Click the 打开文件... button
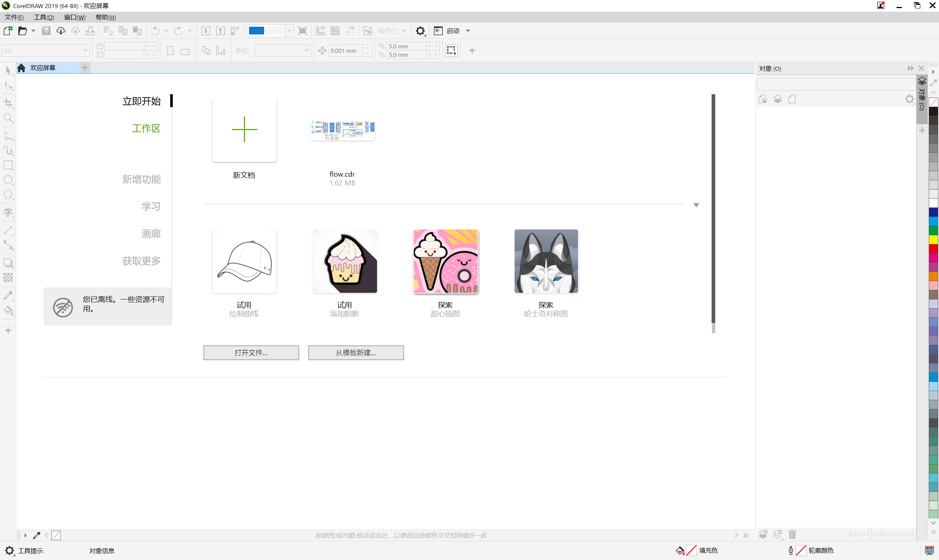The image size is (939, 560). tap(251, 353)
